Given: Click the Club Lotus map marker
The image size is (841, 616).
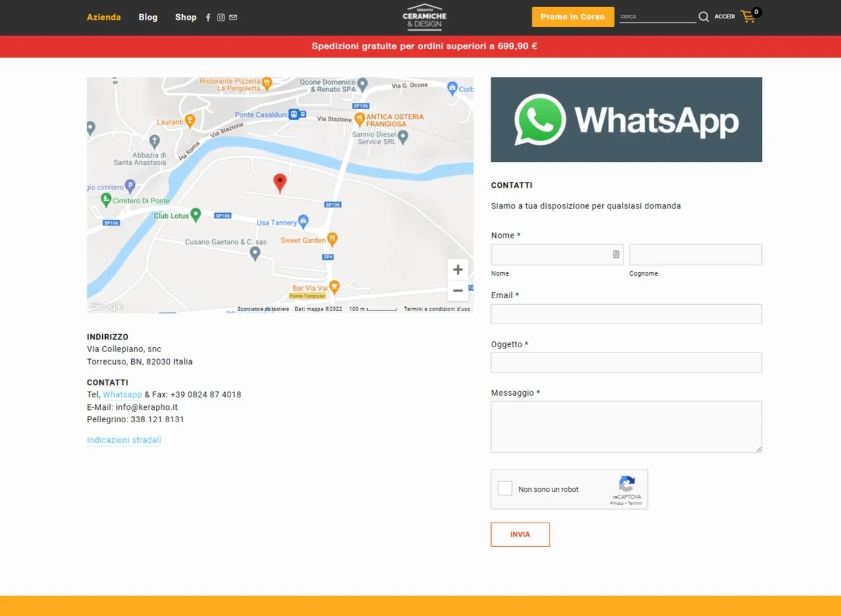Looking at the screenshot, I should pyautogui.click(x=196, y=215).
